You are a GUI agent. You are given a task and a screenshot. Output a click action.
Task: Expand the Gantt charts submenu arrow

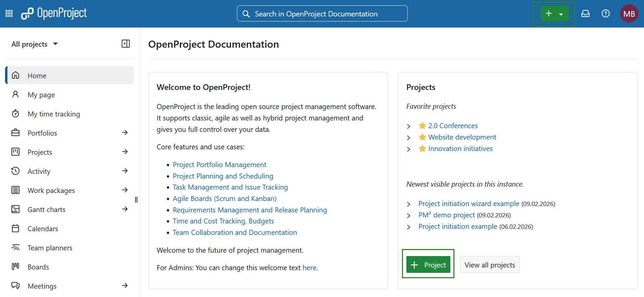[x=125, y=209]
